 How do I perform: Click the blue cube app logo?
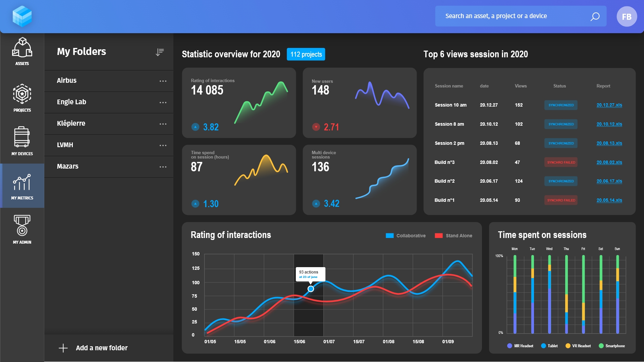click(22, 16)
